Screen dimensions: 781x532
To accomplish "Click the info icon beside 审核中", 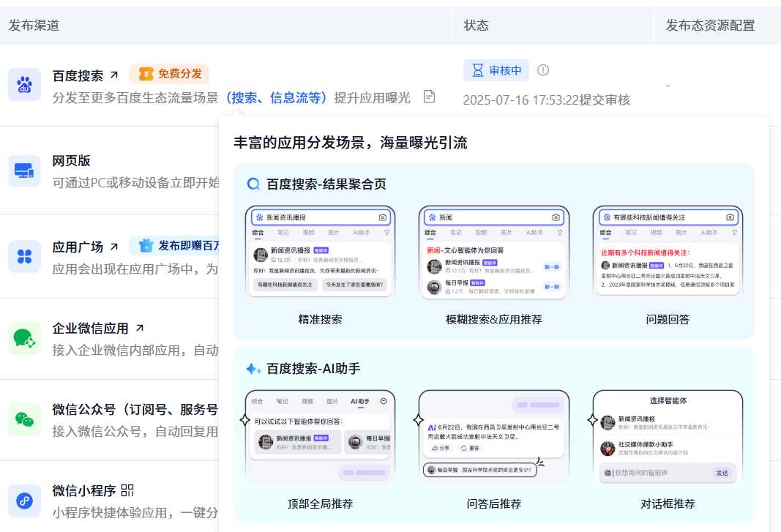I will 543,70.
